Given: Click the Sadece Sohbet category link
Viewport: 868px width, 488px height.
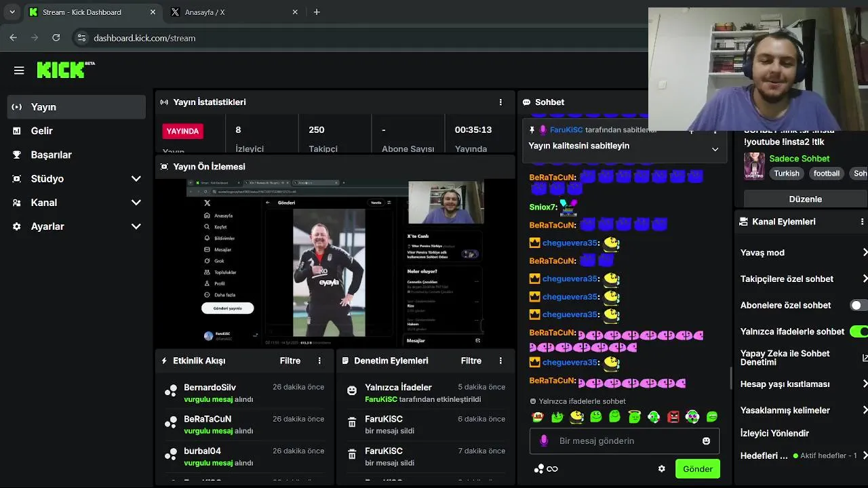Looking at the screenshot, I should pos(800,159).
